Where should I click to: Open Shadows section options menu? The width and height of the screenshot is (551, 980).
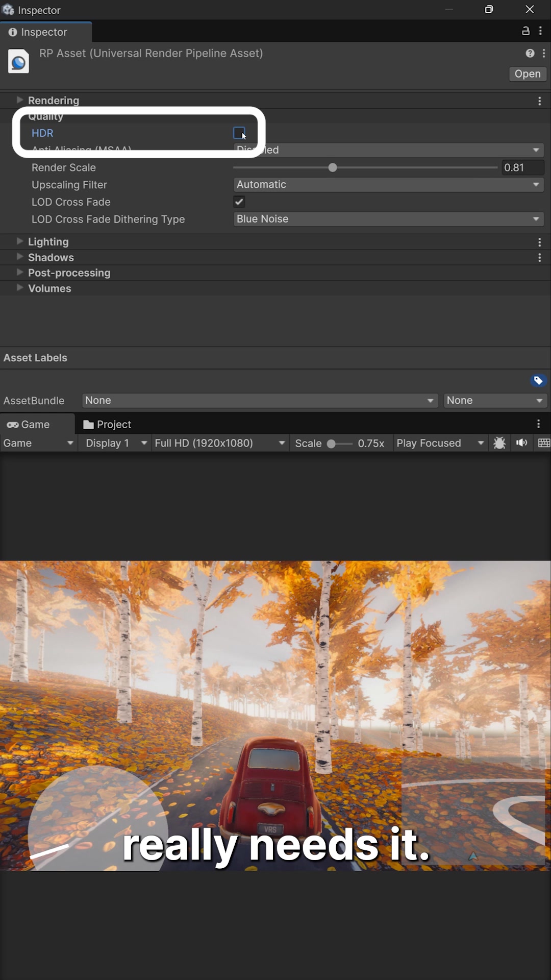tap(540, 258)
